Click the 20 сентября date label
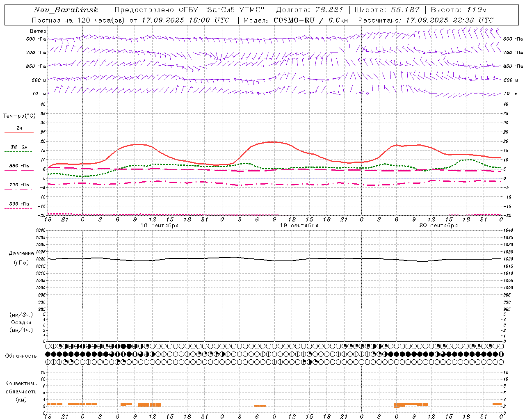This screenshot has width=525, height=420. click(x=438, y=226)
